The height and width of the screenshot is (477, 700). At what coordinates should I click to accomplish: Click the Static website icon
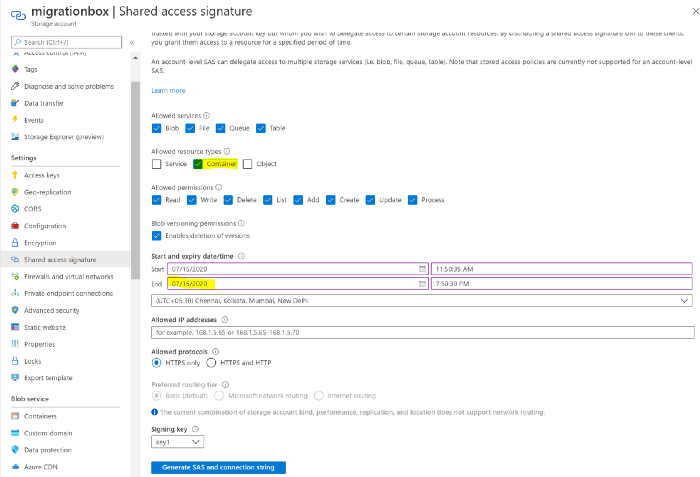tap(15, 327)
